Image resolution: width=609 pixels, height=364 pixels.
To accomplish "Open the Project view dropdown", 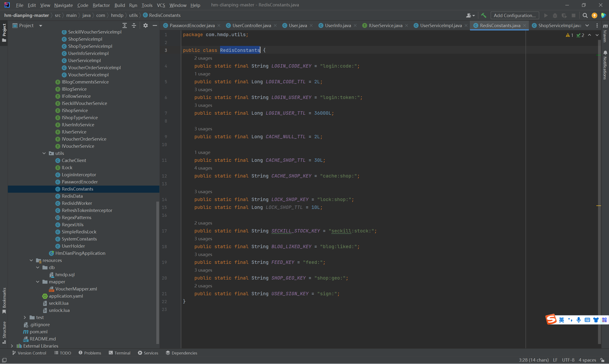I will click(41, 25).
